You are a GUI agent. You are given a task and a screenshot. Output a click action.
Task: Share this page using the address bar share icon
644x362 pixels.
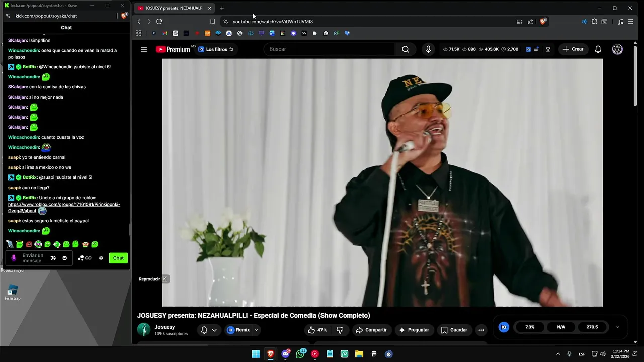point(530,22)
